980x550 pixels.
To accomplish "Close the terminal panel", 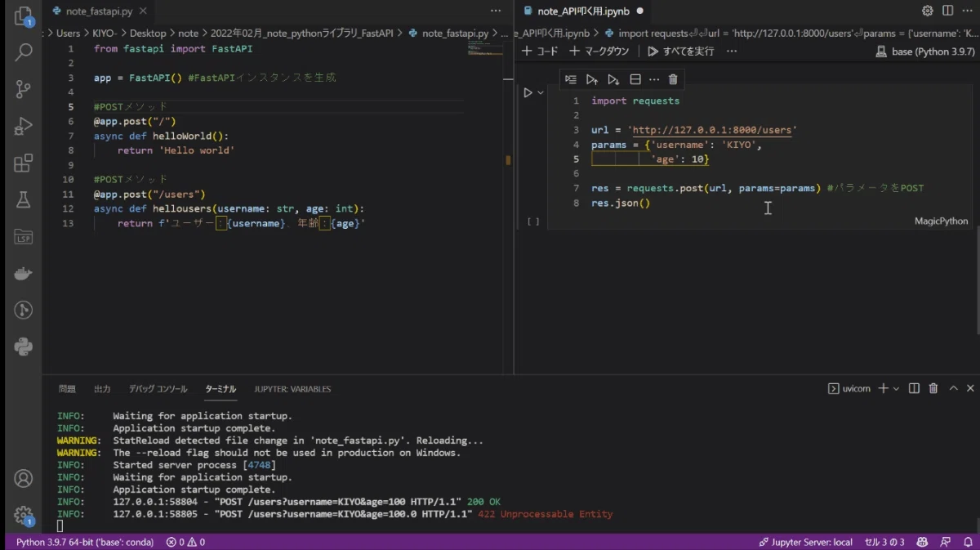I will (971, 389).
